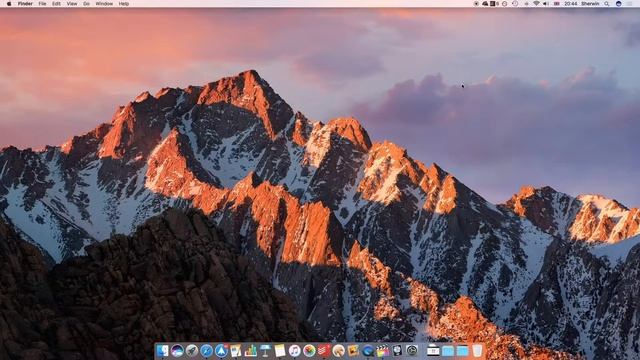Click the Wi-Fi status icon
Image resolution: width=640 pixels, height=360 pixels.
536,4
